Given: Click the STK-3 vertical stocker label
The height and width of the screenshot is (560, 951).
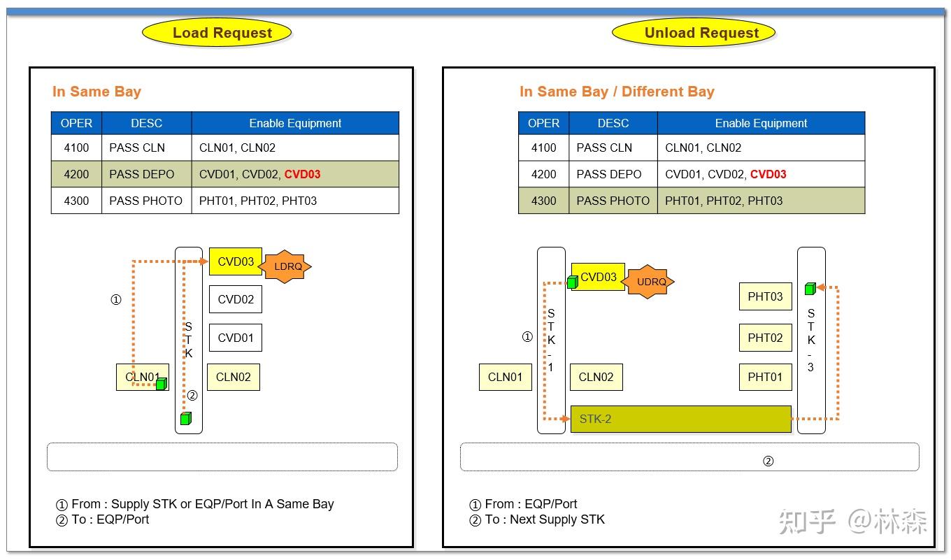Looking at the screenshot, I should coord(811,340).
